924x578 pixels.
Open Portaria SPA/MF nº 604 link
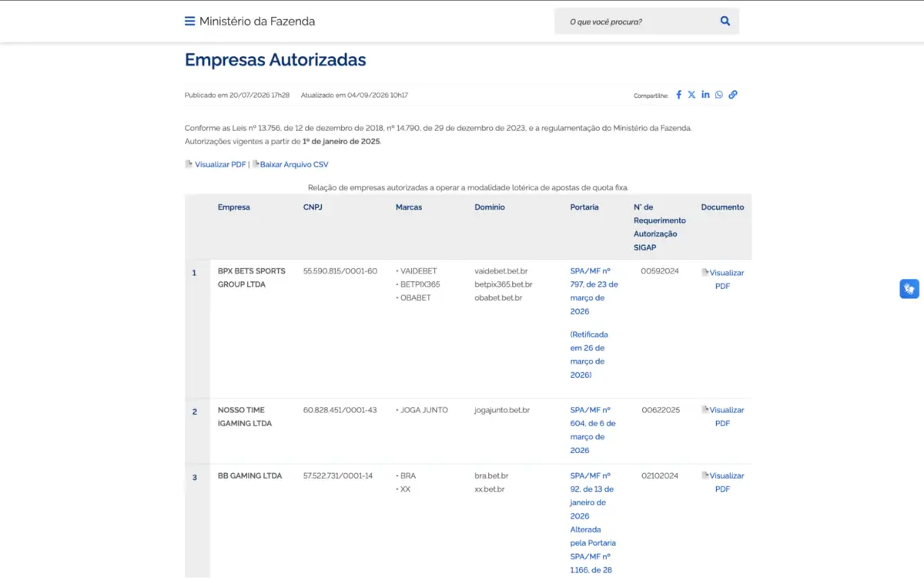pos(593,430)
